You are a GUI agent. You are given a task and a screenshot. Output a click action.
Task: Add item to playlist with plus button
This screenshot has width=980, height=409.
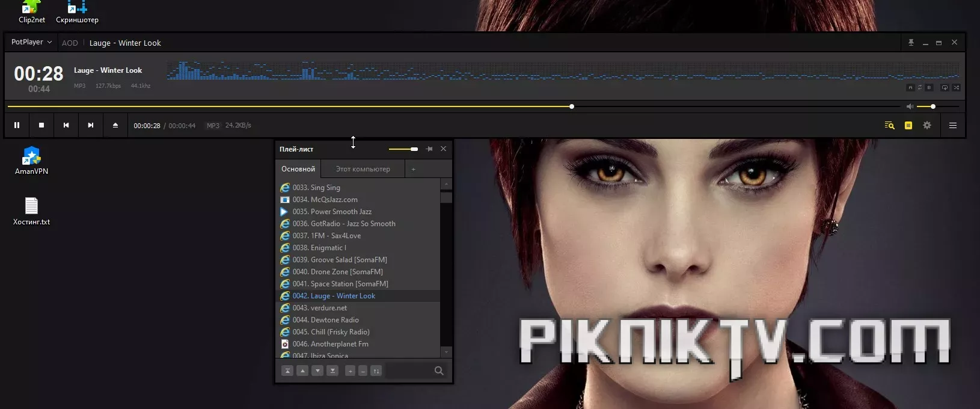pos(350,371)
